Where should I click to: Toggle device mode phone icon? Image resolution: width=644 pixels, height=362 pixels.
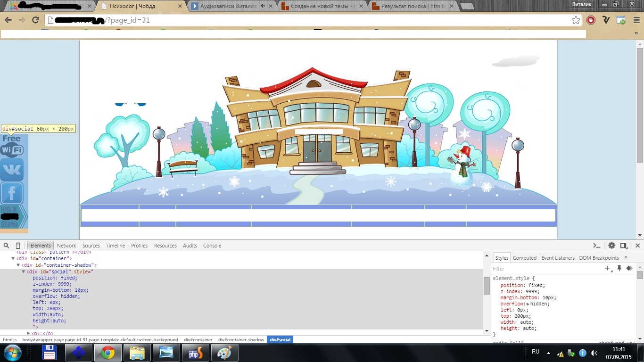coord(18,246)
